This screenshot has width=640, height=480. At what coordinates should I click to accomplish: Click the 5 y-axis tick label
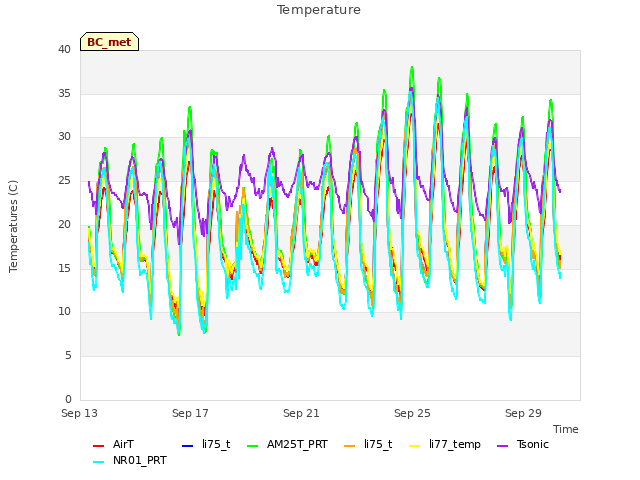pyautogui.click(x=68, y=356)
